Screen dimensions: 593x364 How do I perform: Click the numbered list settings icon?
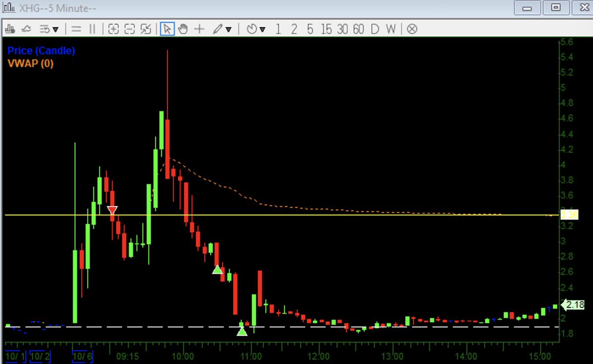(44, 29)
